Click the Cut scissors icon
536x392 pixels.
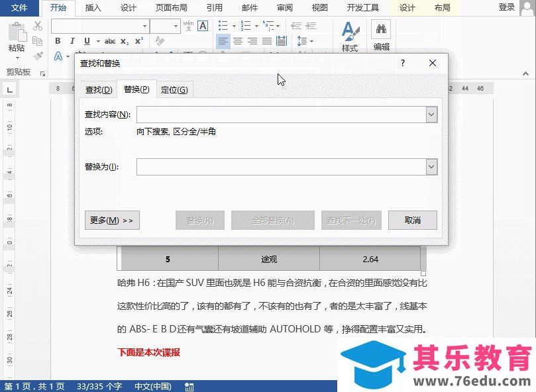point(38,26)
